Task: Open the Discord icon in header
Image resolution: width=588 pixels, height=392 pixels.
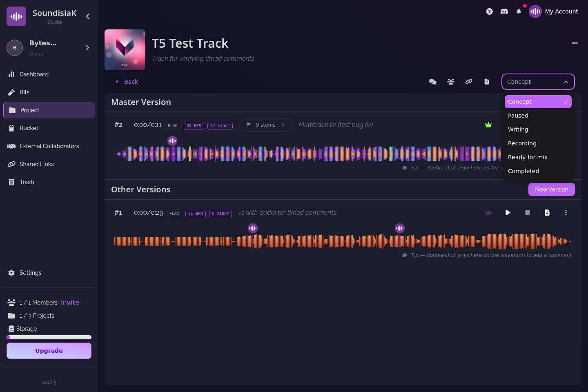Action: (x=504, y=11)
